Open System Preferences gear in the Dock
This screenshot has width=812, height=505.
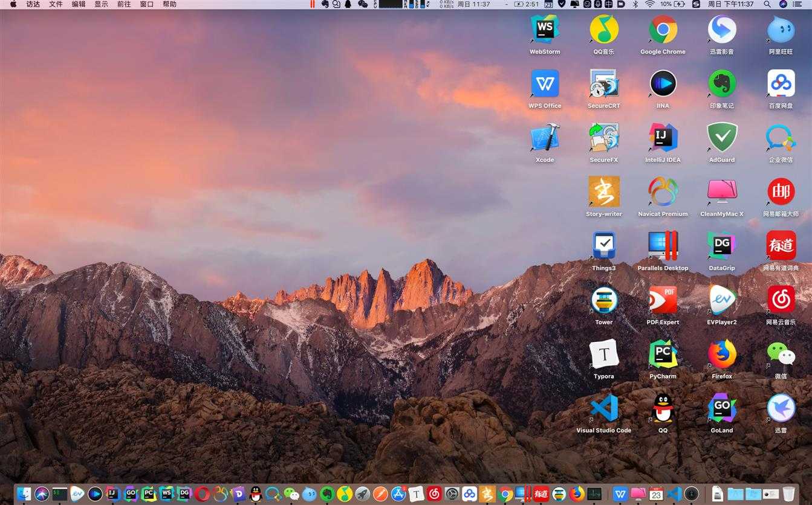tap(452, 494)
